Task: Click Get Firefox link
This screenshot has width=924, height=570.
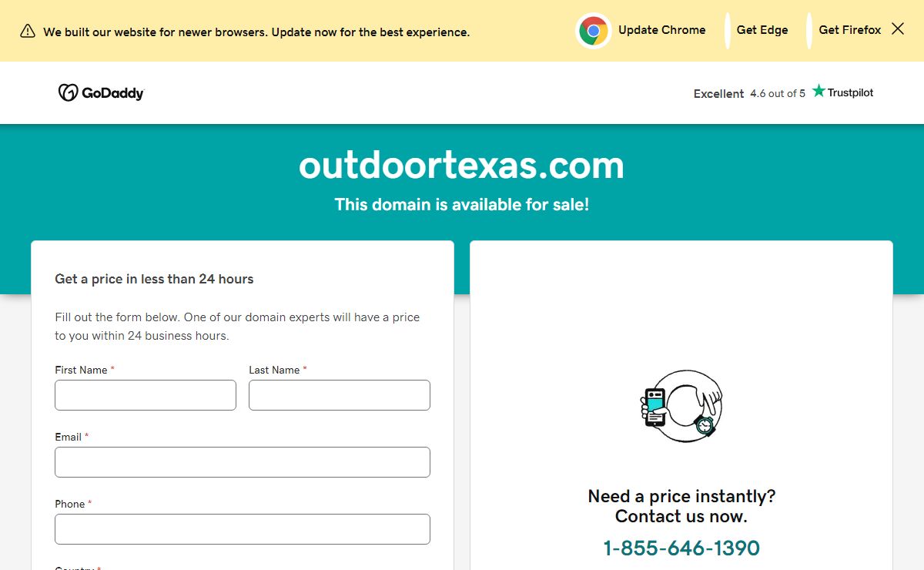Action: [x=850, y=30]
